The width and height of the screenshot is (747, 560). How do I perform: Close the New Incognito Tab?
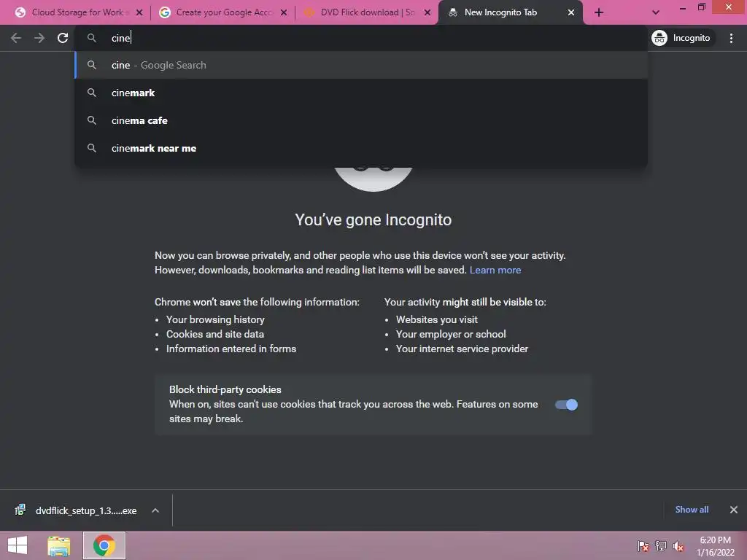click(570, 12)
